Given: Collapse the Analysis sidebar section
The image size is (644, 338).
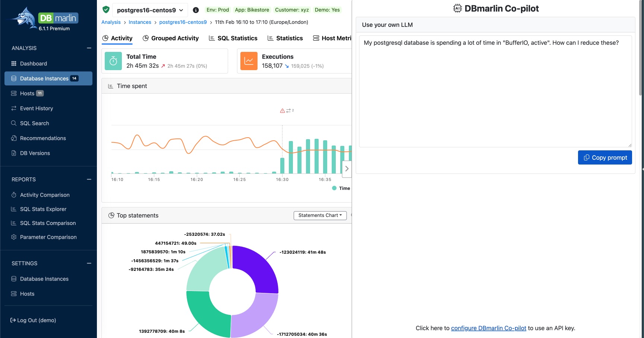Looking at the screenshot, I should [x=89, y=48].
